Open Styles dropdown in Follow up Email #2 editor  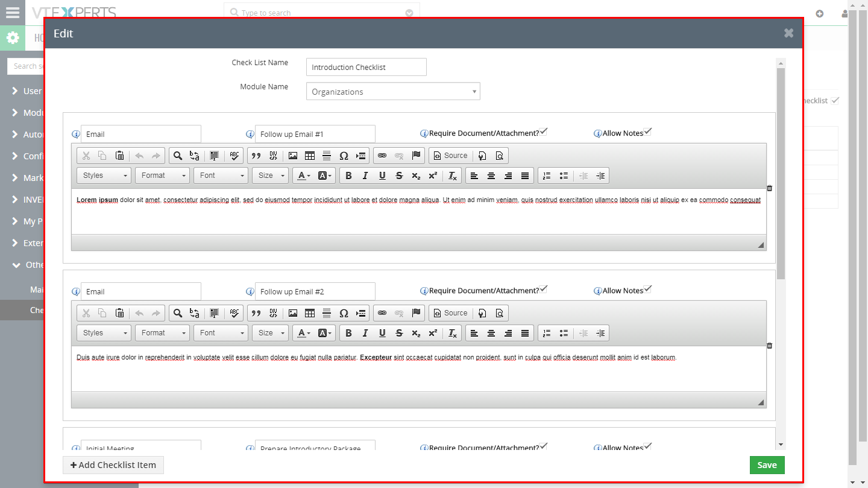point(104,333)
